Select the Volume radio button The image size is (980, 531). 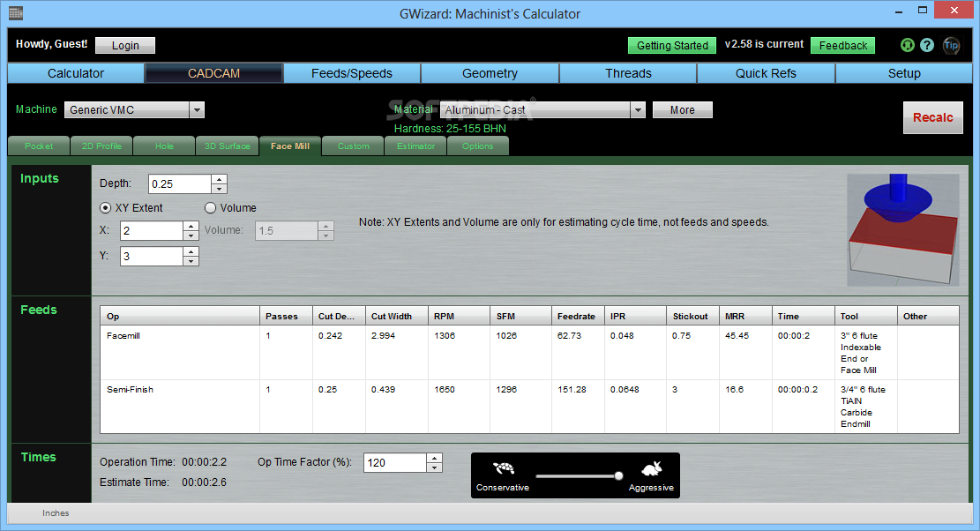tap(210, 208)
